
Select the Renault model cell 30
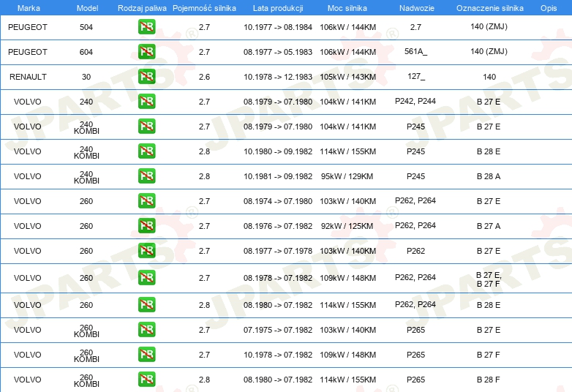pyautogui.click(x=86, y=77)
